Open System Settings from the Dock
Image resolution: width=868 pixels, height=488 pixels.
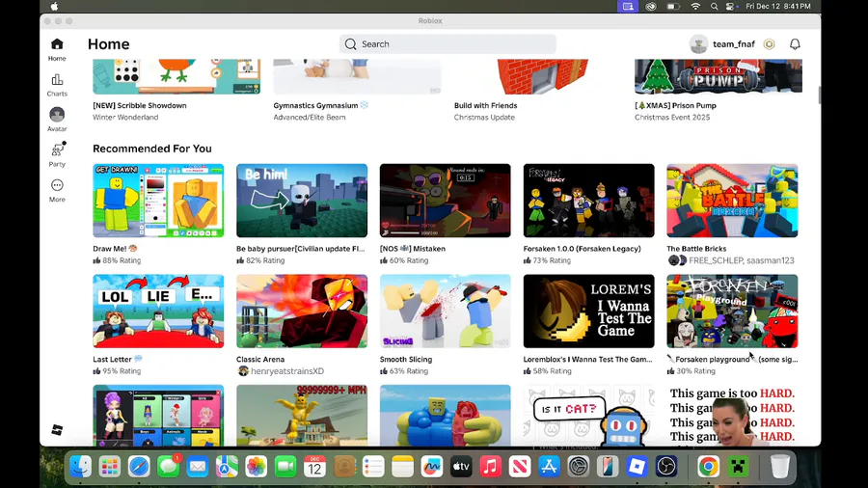579,467
